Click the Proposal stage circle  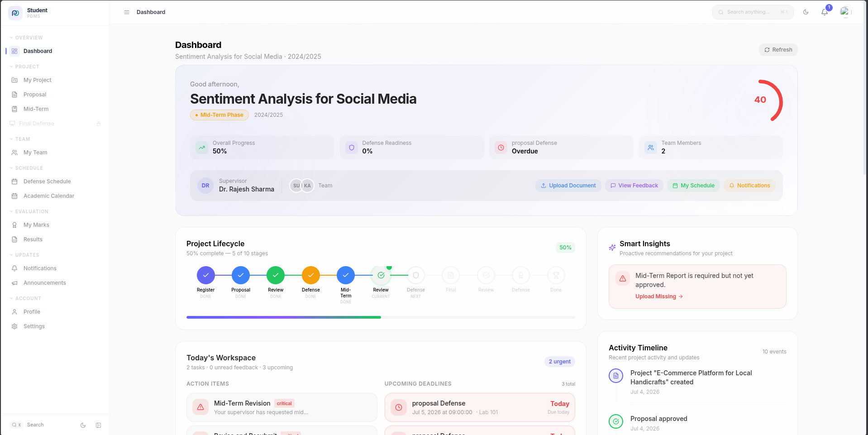(x=241, y=275)
